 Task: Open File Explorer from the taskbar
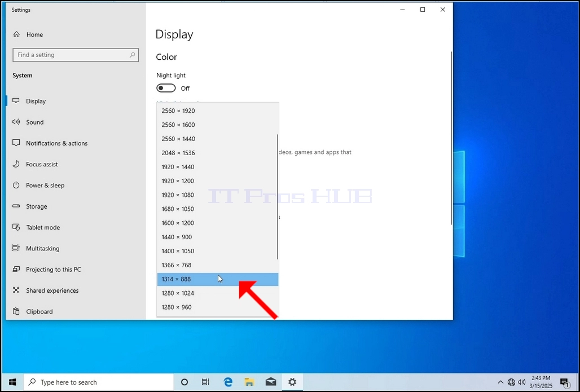(249, 382)
